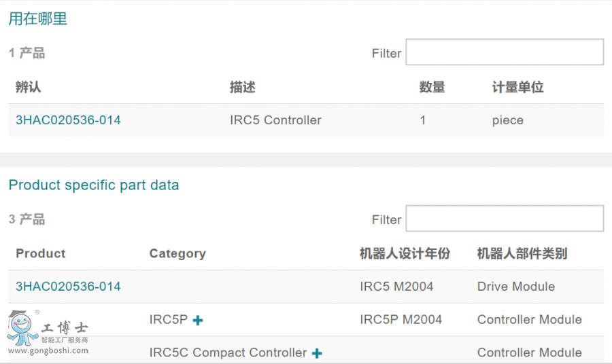Select Controller Module cell in IRC5C row
612x364 pixels.
(x=530, y=352)
